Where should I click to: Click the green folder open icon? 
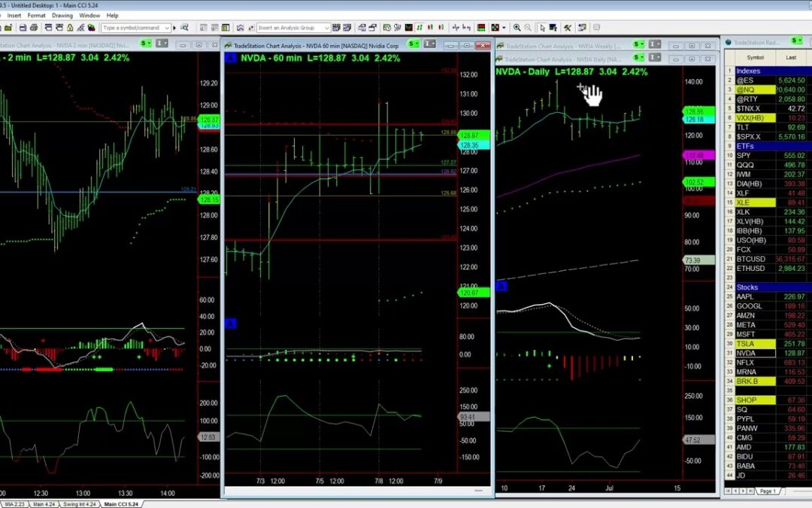pos(8,28)
